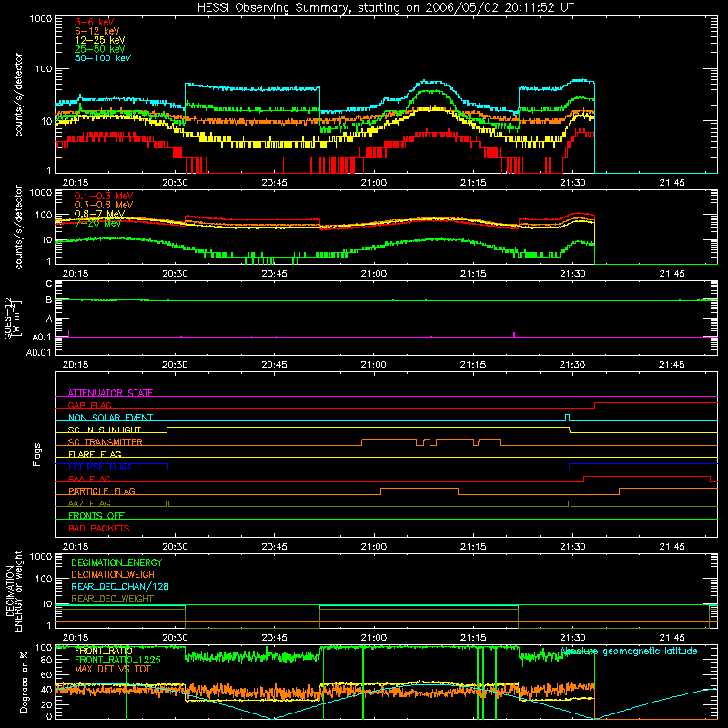Click the GOES-12 axis label

(x=13, y=318)
